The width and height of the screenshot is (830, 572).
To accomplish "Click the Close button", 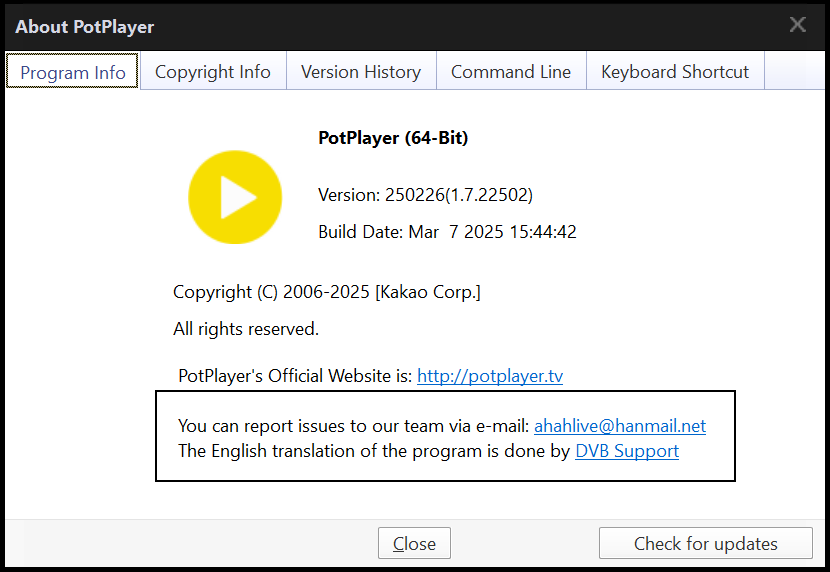I will pos(414,543).
